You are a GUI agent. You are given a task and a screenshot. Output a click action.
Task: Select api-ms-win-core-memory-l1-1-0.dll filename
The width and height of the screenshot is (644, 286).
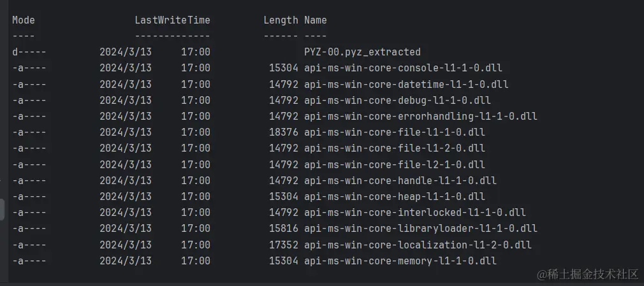[400, 261]
